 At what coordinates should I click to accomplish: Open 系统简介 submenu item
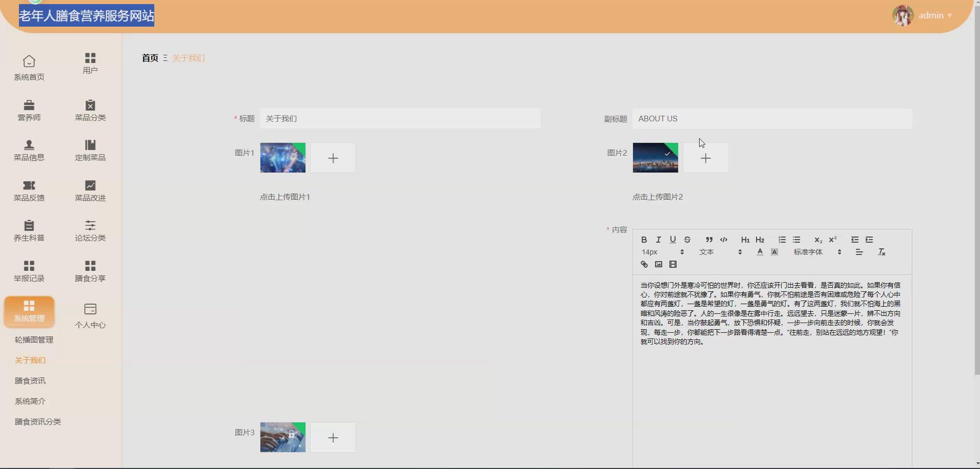tap(30, 401)
